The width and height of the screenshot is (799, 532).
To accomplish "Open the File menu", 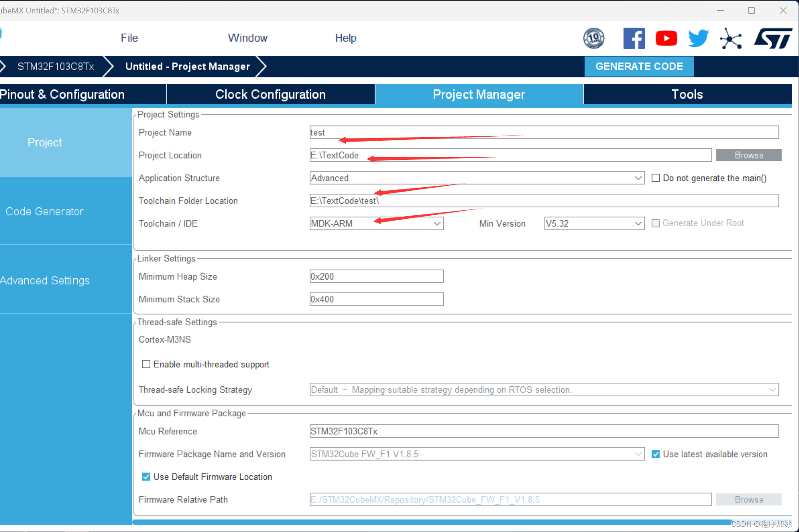I will 129,38.
